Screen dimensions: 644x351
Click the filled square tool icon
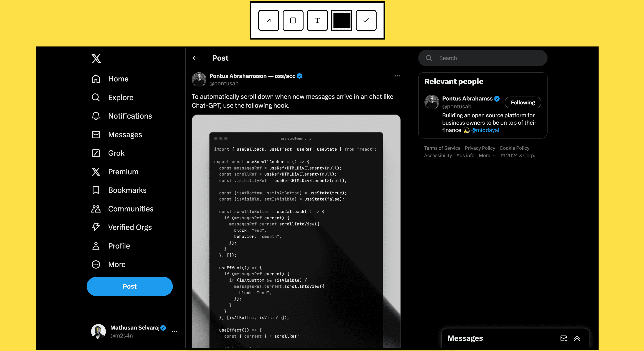341,20
